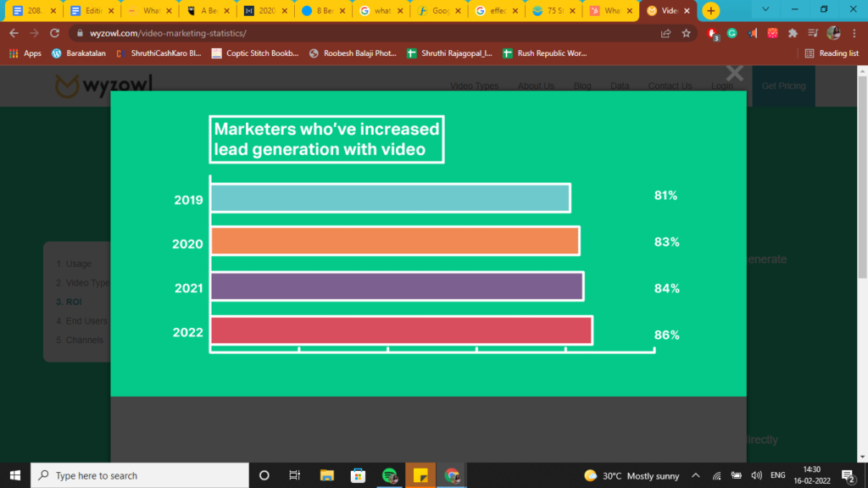Close the chart lightbox with the X
The width and height of the screenshot is (868, 488).
point(734,74)
